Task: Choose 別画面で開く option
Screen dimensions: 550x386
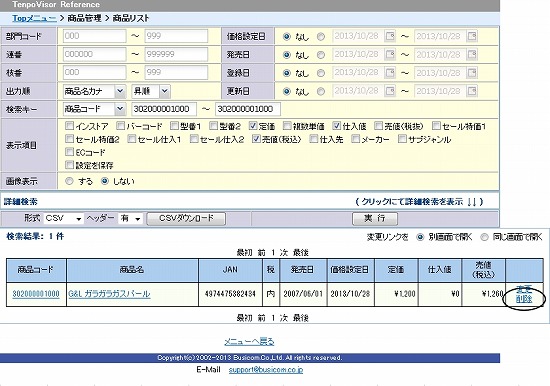Action: [420, 237]
